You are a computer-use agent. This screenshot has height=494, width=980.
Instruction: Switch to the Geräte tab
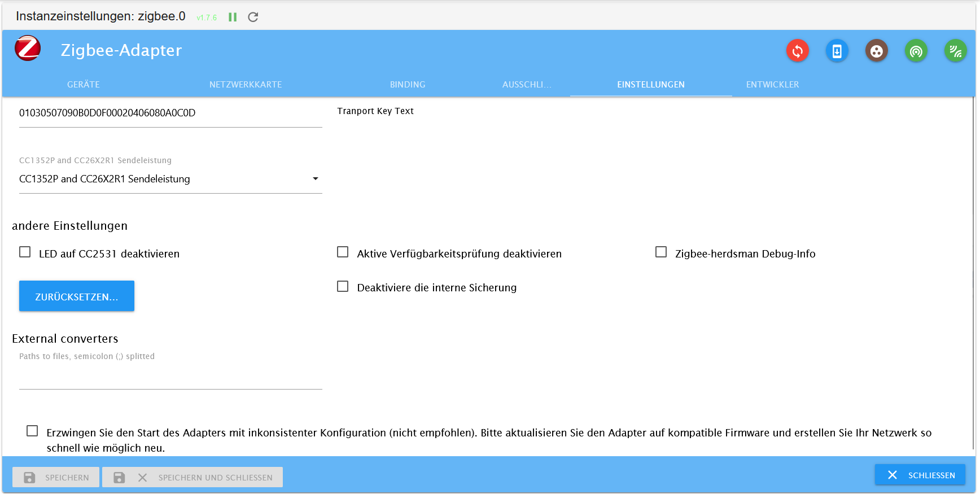[84, 85]
